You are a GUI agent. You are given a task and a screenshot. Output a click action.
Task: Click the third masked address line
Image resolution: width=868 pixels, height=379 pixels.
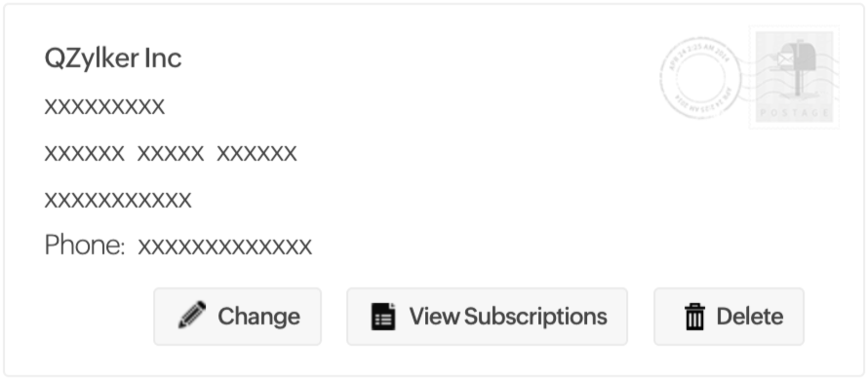(x=118, y=199)
